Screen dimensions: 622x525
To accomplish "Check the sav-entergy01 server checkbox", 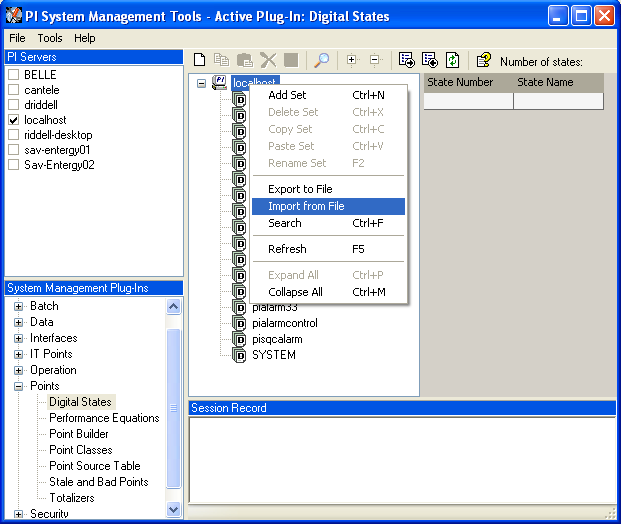I will 14,150.
